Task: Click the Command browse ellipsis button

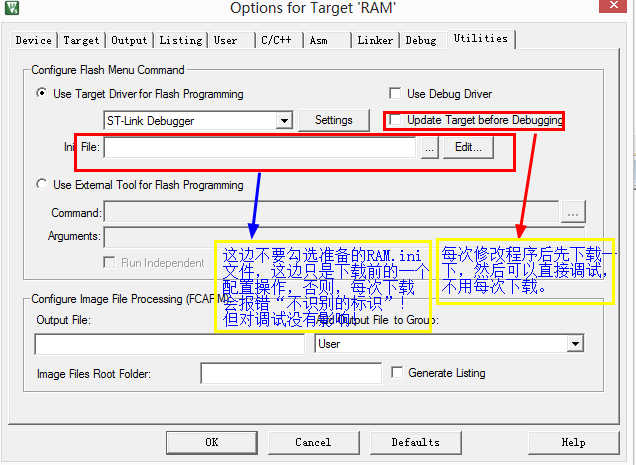Action: tap(573, 211)
